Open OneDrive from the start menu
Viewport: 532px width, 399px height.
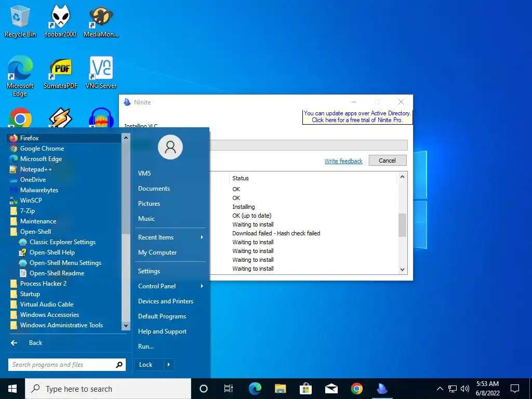point(63,179)
